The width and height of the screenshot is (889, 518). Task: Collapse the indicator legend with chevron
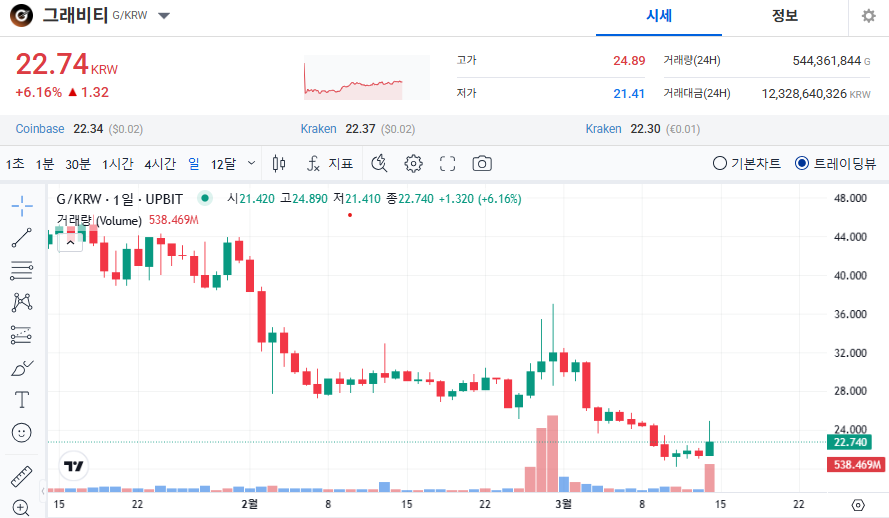pos(70,242)
